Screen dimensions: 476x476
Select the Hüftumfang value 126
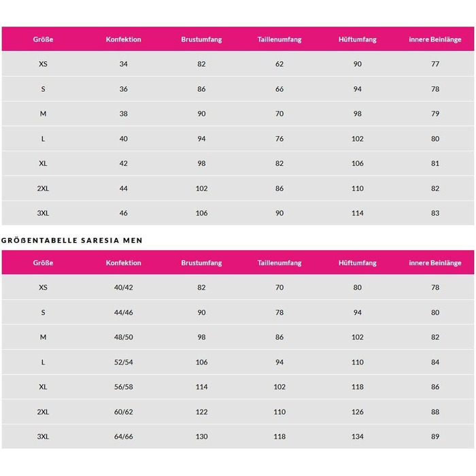tap(358, 411)
